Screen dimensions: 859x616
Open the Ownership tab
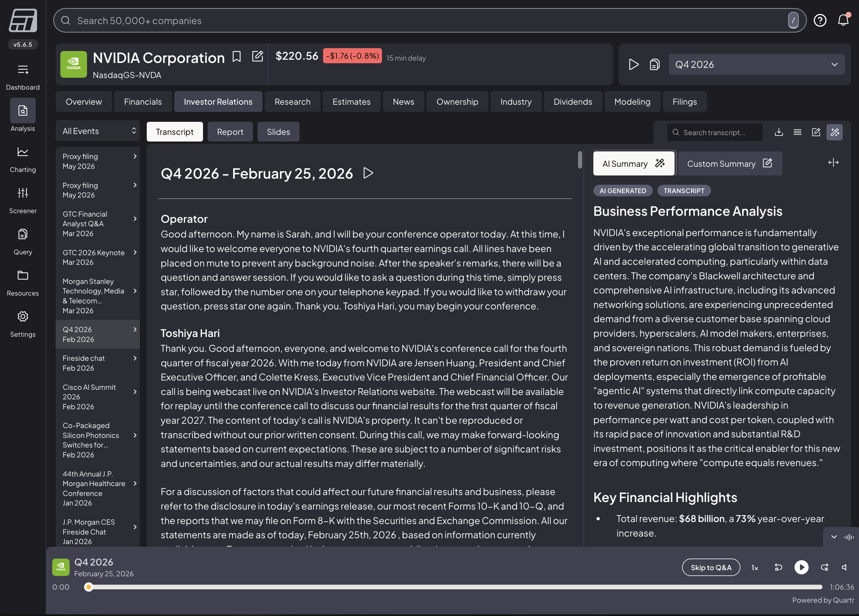[457, 102]
